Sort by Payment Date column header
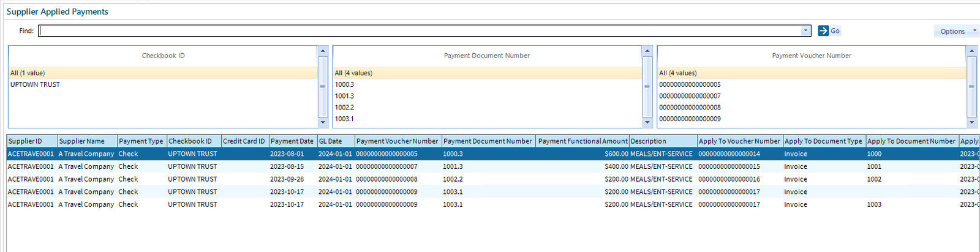Image resolution: width=980 pixels, height=252 pixels. 293,141
